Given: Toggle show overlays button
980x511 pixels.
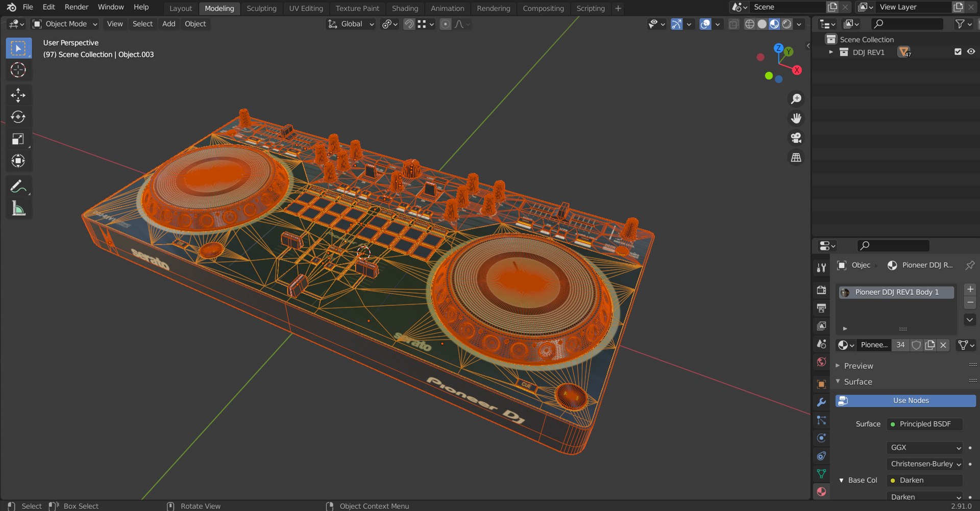Looking at the screenshot, I should coord(705,24).
